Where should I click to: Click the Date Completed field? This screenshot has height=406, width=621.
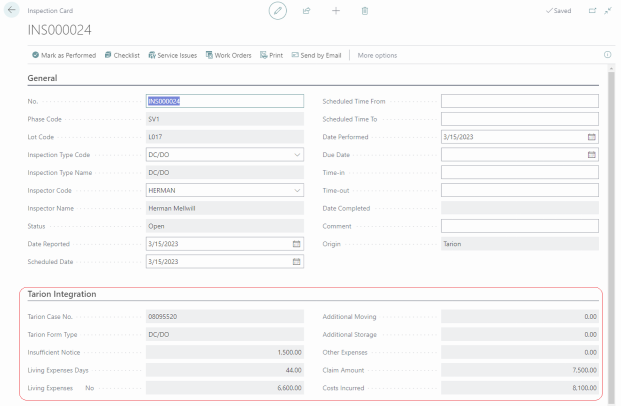tap(520, 208)
